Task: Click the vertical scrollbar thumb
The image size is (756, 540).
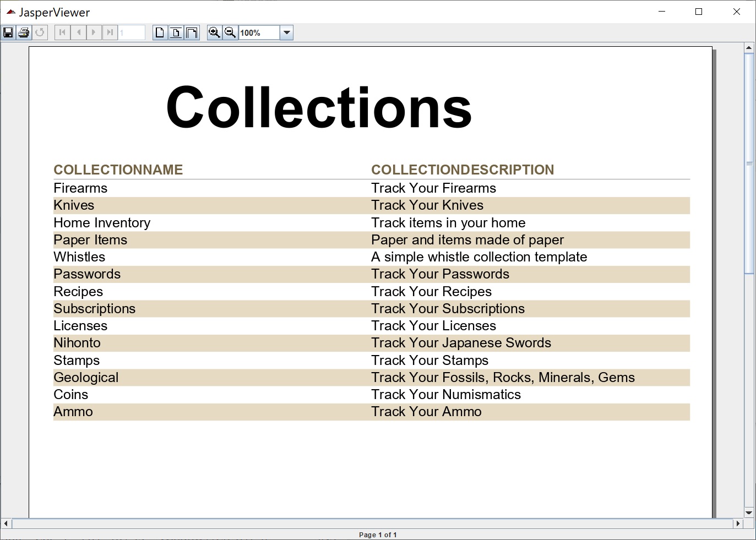Action: (749, 162)
